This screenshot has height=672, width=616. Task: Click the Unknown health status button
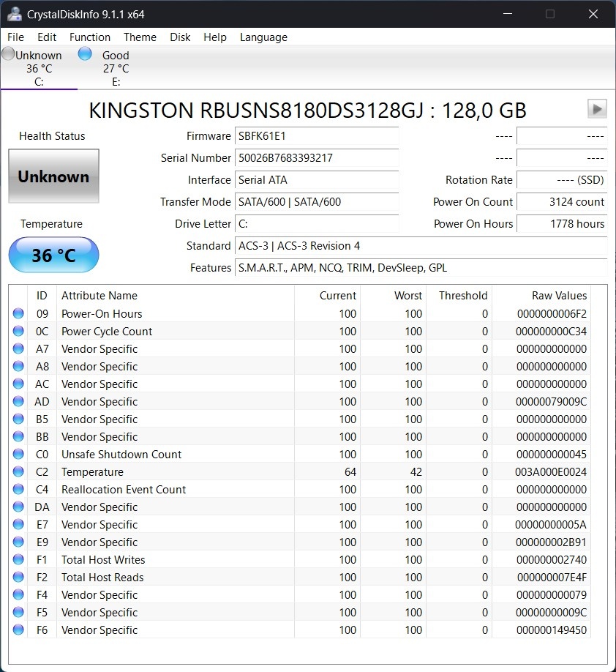53,176
